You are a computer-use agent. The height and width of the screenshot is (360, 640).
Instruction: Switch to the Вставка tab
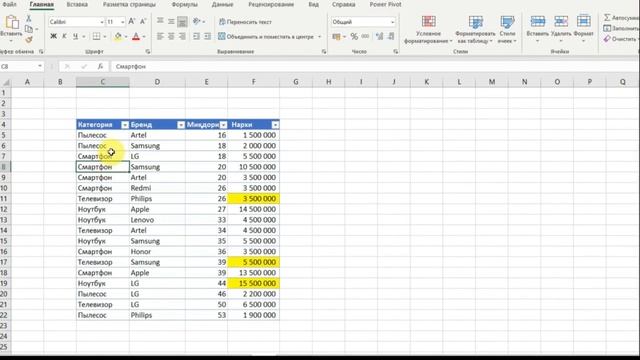(x=77, y=4)
